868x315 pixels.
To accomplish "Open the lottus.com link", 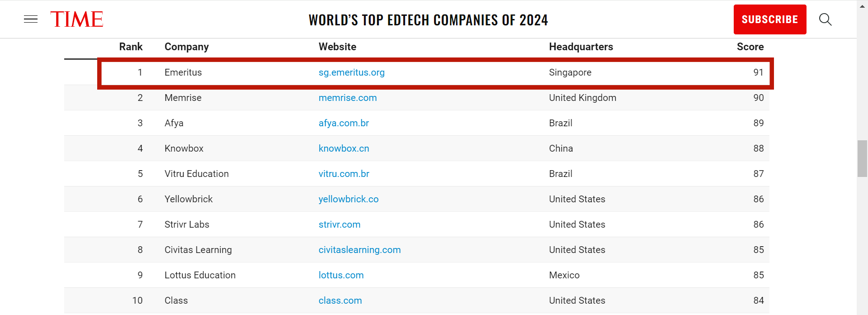I will 341,275.
